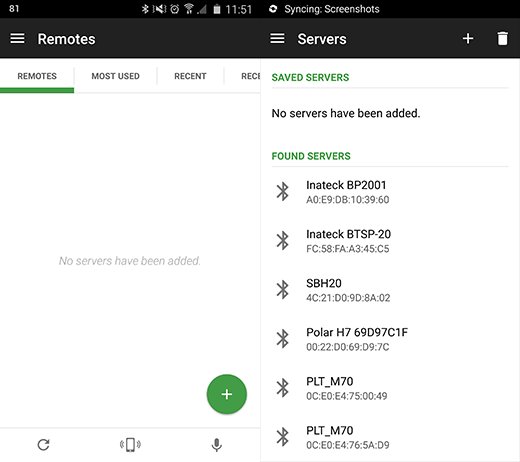Tap the battery status icon
This screenshot has width=520, height=462.
(x=217, y=9)
